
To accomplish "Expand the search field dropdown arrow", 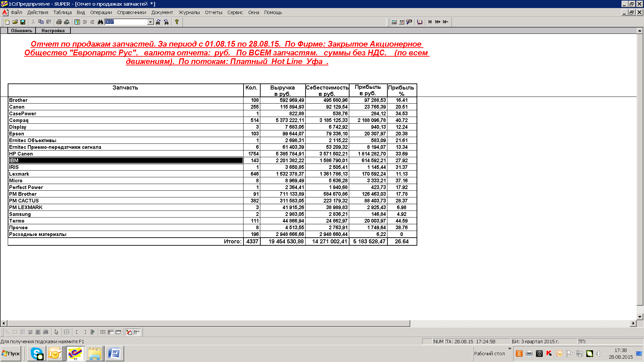I will coord(151,22).
